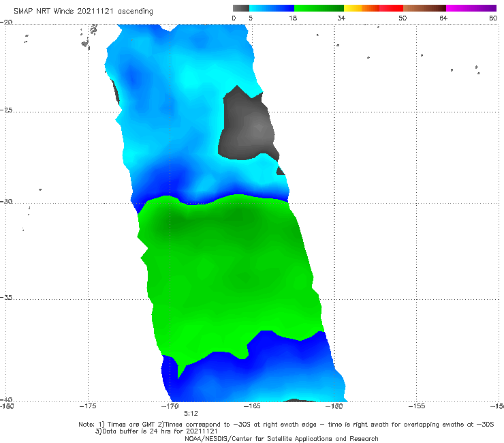Click the magenta-purple segment of the colorbar

click(x=471, y=8)
